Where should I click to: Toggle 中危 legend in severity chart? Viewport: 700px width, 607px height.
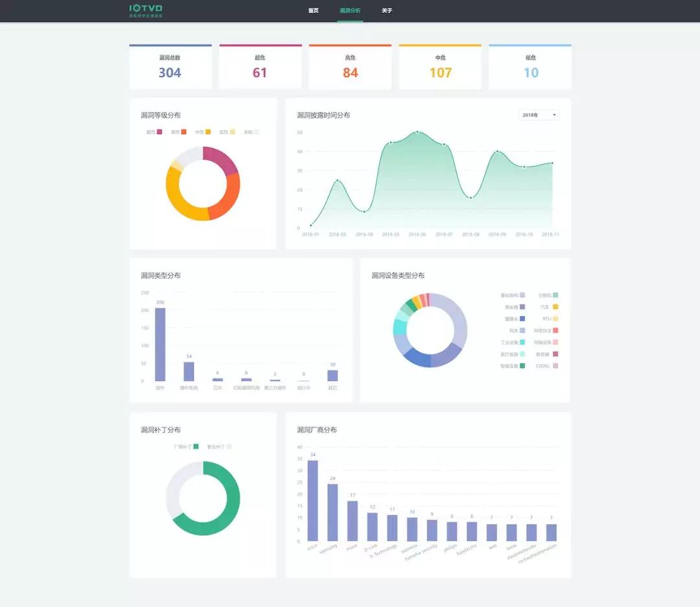click(x=203, y=132)
